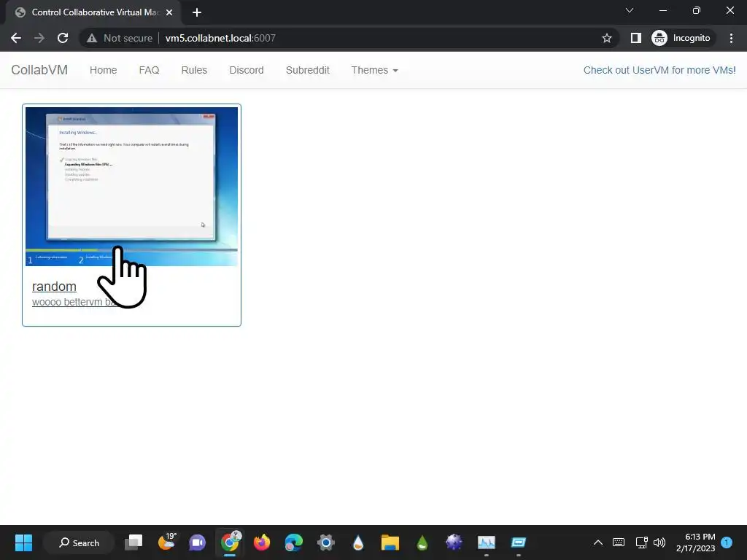Close the Control Collaborative Virtual Machines tab
Image resolution: width=747 pixels, height=560 pixels.
coord(169,12)
